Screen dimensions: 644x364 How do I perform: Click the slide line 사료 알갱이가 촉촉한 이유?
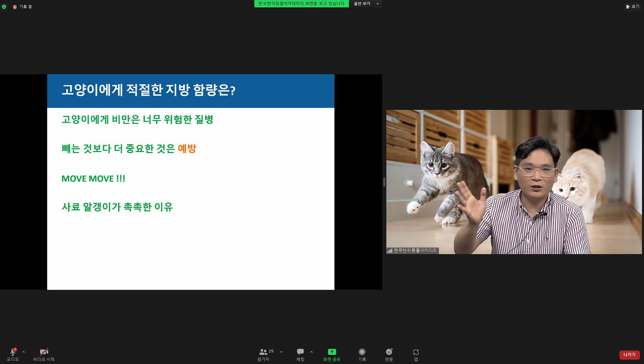[x=117, y=207]
